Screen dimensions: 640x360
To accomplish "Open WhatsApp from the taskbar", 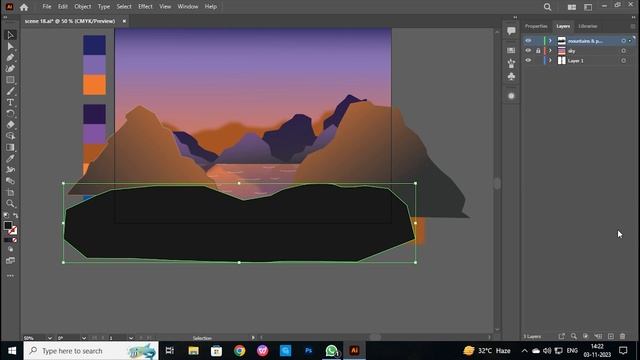I will [331, 351].
